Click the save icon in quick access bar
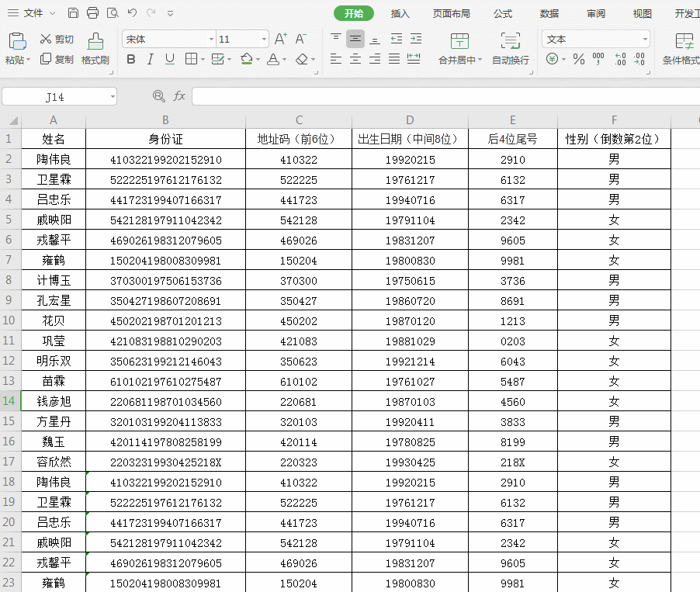Screen dimensions: 700x592 coord(73,13)
